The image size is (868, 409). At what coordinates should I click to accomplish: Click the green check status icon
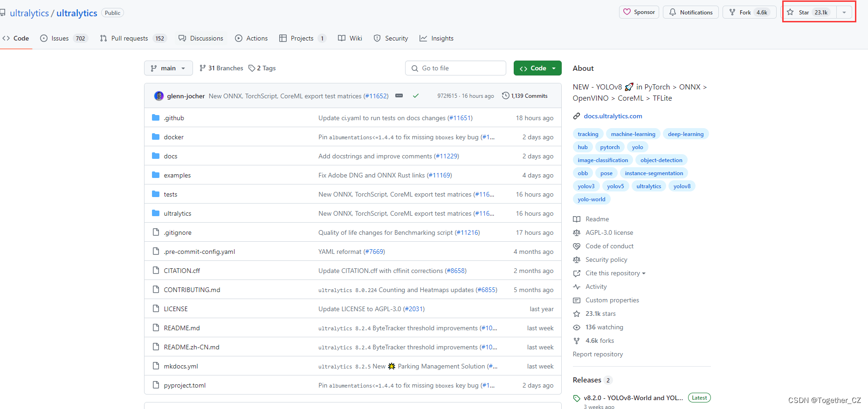tap(415, 96)
